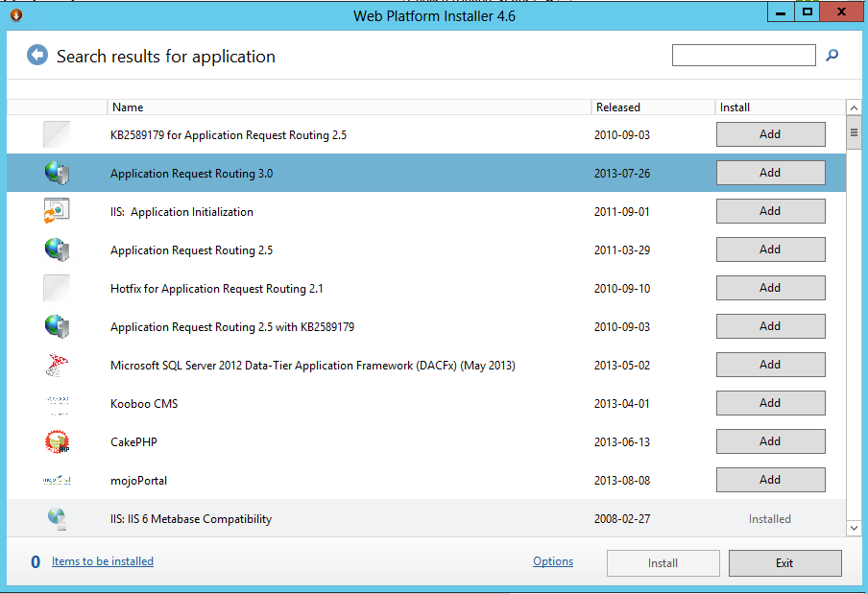Click the mojoPortal logo icon

click(x=57, y=480)
